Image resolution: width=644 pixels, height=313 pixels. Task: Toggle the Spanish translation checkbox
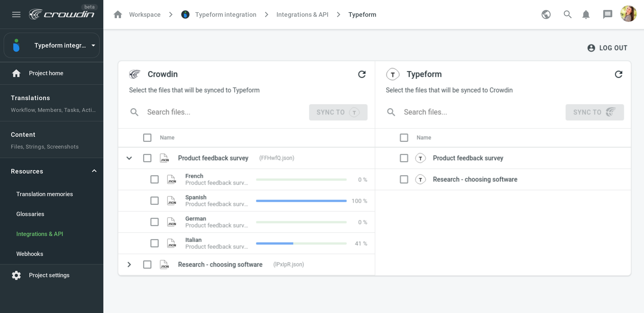[155, 200]
